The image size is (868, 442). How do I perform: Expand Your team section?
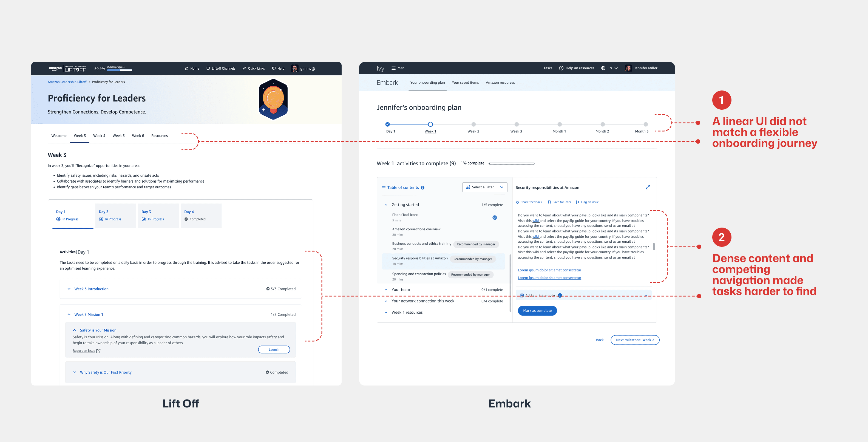pyautogui.click(x=386, y=290)
